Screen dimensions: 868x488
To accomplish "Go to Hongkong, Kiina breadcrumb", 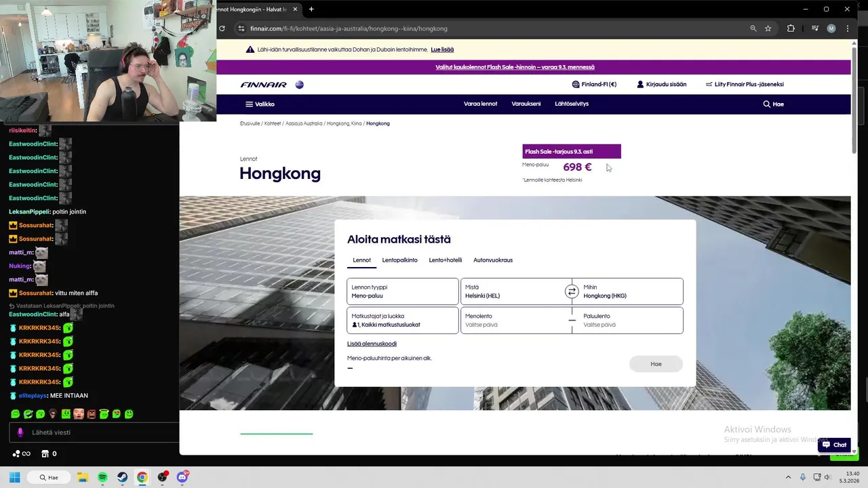I will pyautogui.click(x=344, y=123).
